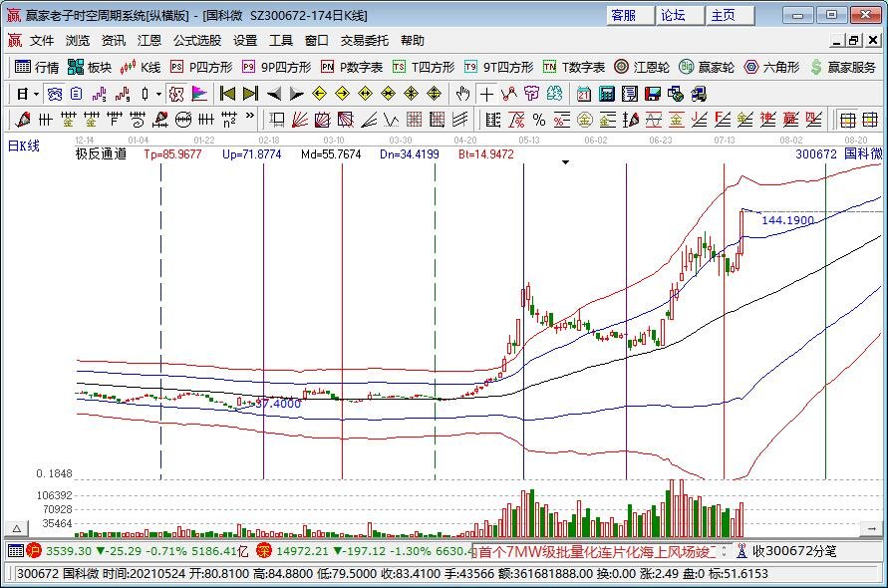Open the 六角形 hexagon chart tool

coord(771,68)
